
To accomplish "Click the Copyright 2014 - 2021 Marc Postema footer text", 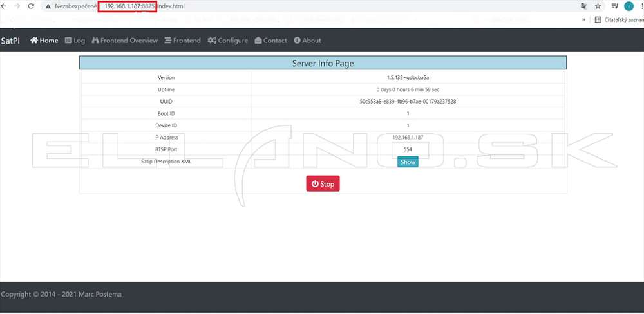I will pyautogui.click(x=61, y=294).
